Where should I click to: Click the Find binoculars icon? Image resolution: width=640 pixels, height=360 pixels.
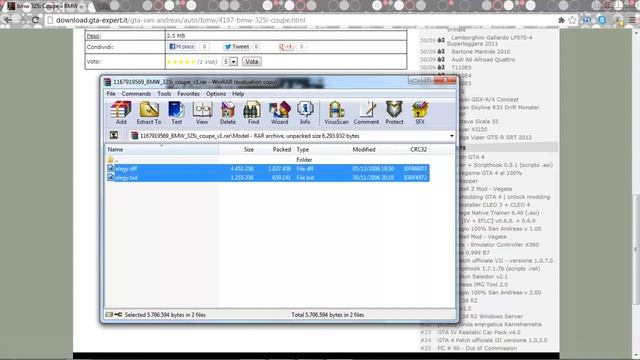coord(253,113)
